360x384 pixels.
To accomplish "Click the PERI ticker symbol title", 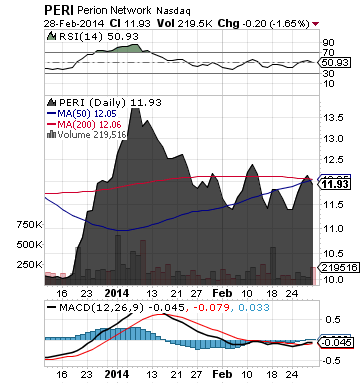I will (x=59, y=10).
